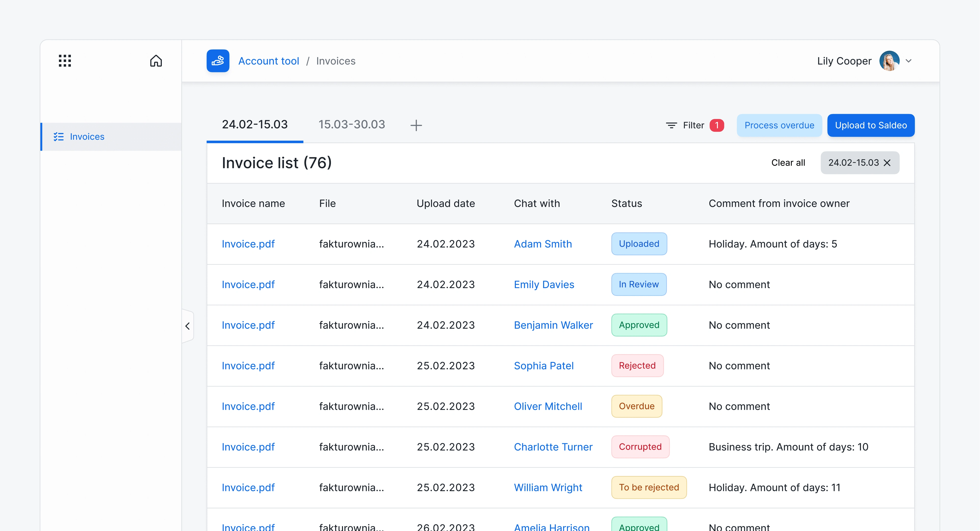The width and height of the screenshot is (980, 531).
Task: Click Lily Cooper's avatar picture
Action: tap(889, 61)
